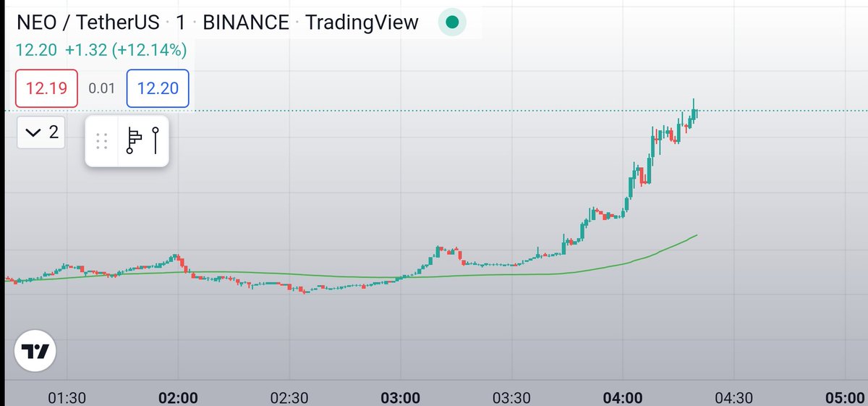868x406 pixels.
Task: Click the BINANCE exchange label in title
Action: pos(246,22)
